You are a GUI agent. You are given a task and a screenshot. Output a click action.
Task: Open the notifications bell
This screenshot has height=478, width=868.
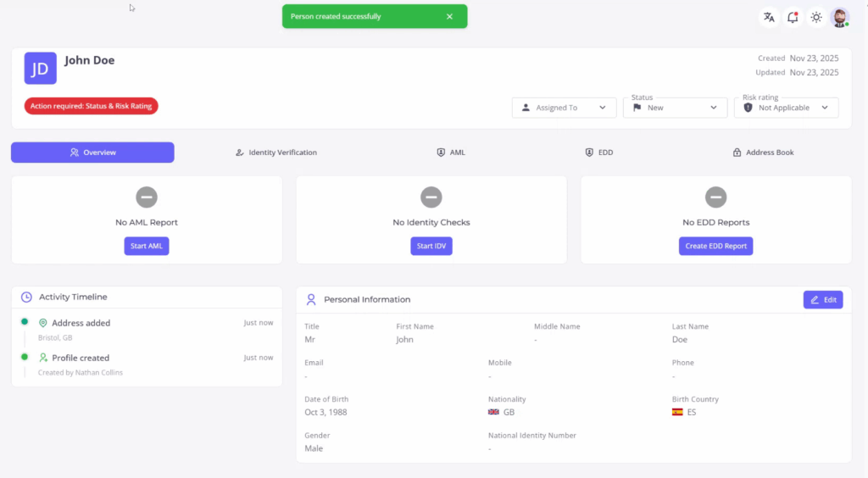tap(793, 17)
